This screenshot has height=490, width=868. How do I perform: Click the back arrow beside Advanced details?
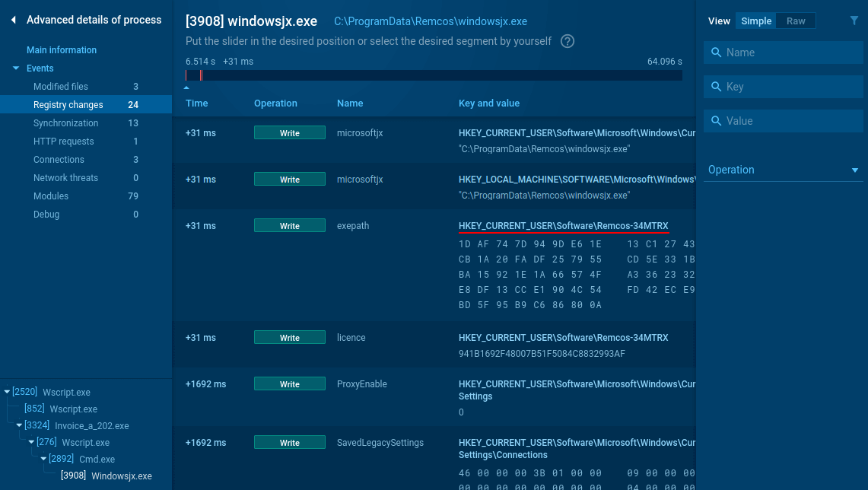[14, 21]
